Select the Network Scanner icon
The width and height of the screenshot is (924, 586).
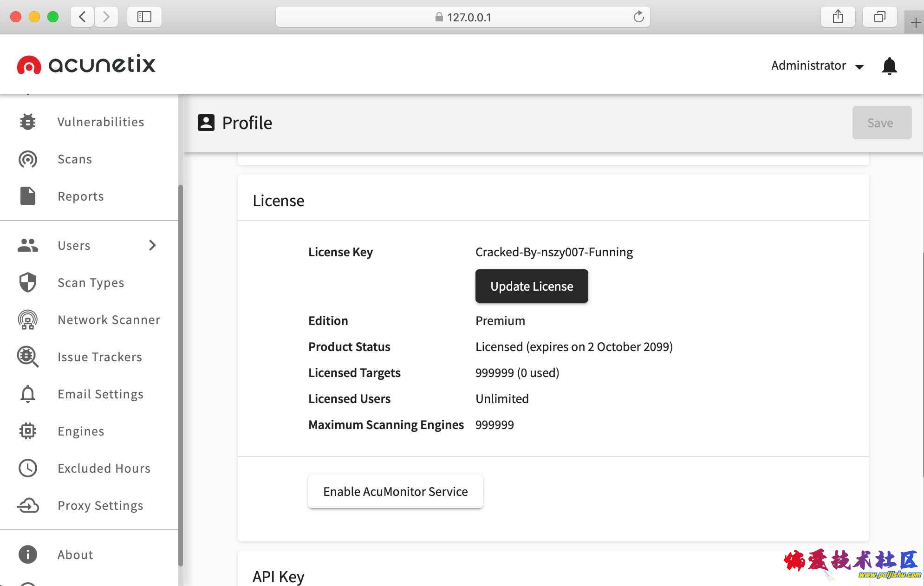coord(28,320)
